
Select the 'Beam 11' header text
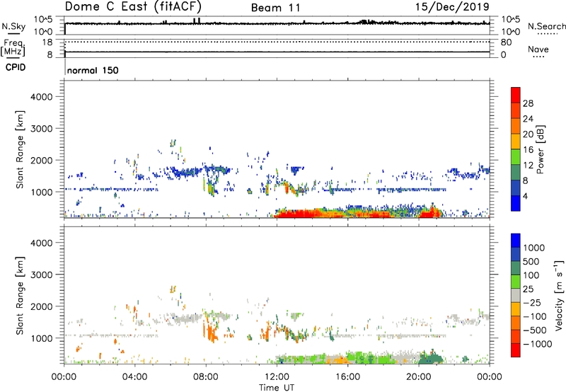point(276,8)
